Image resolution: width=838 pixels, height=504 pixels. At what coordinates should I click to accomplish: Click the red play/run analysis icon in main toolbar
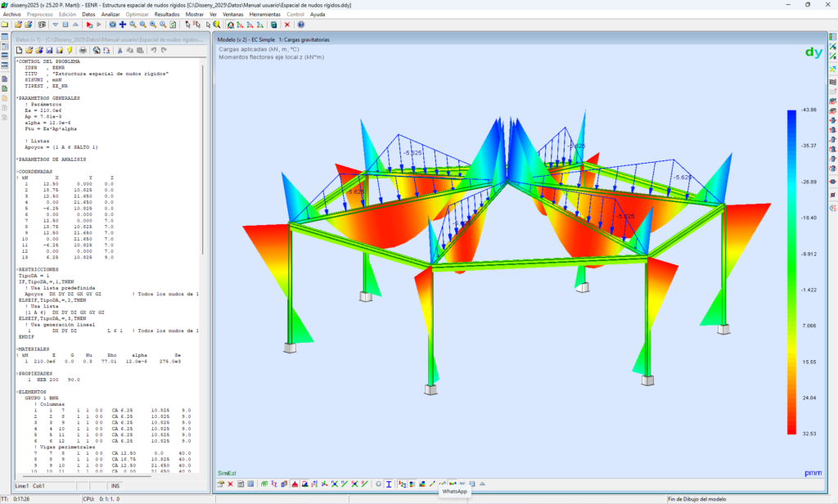(89, 25)
